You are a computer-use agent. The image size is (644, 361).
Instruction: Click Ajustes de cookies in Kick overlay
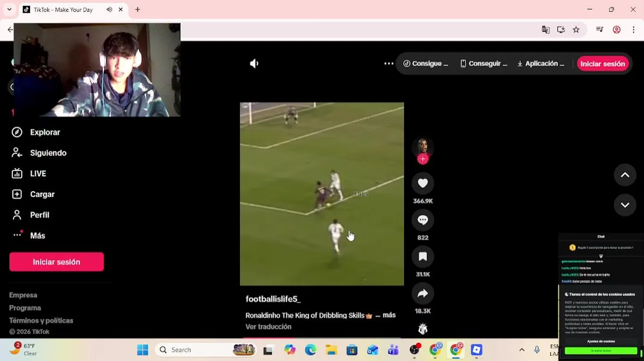tap(601, 341)
